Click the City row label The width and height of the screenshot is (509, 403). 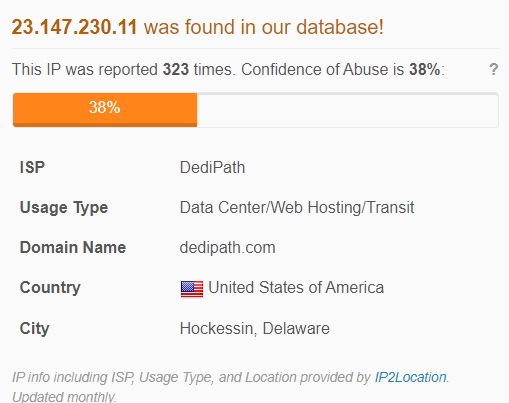[x=34, y=329]
